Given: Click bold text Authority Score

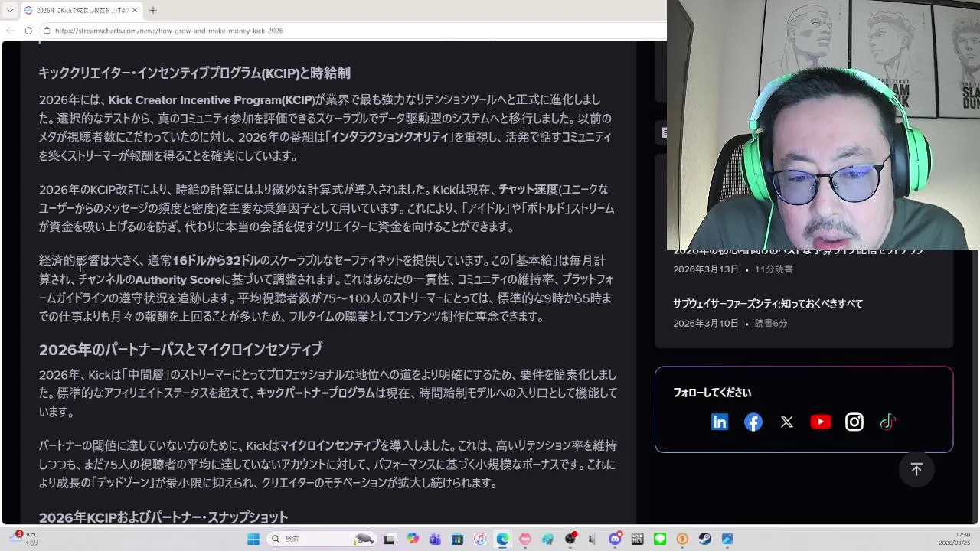Looking at the screenshot, I should 178,279.
